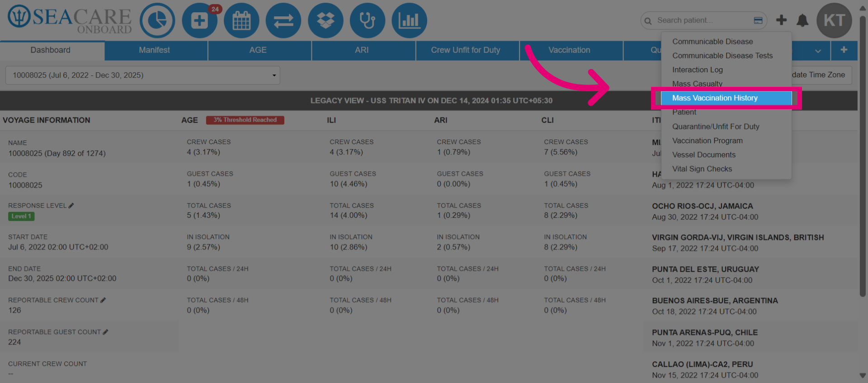Edit Reportable Crew Count pencil icon

pyautogui.click(x=103, y=300)
